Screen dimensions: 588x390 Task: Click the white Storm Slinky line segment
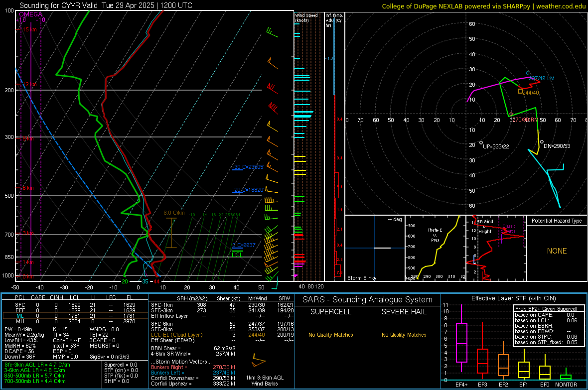click(383, 248)
